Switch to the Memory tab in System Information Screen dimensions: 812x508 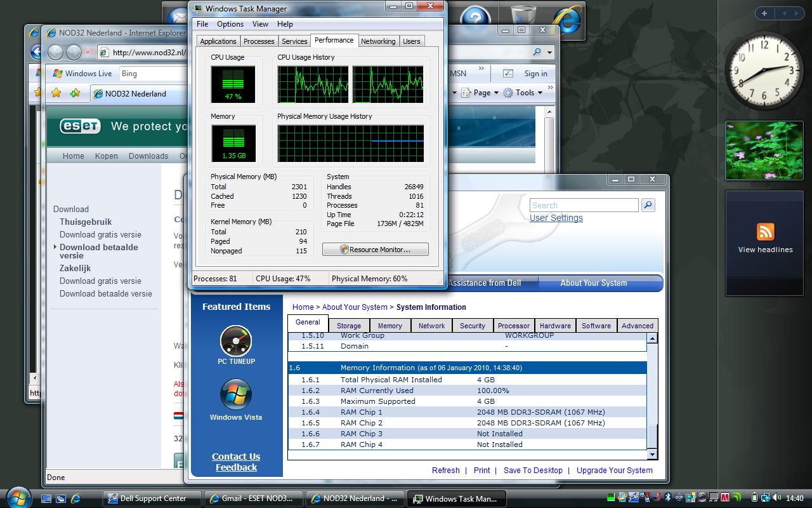tap(390, 326)
